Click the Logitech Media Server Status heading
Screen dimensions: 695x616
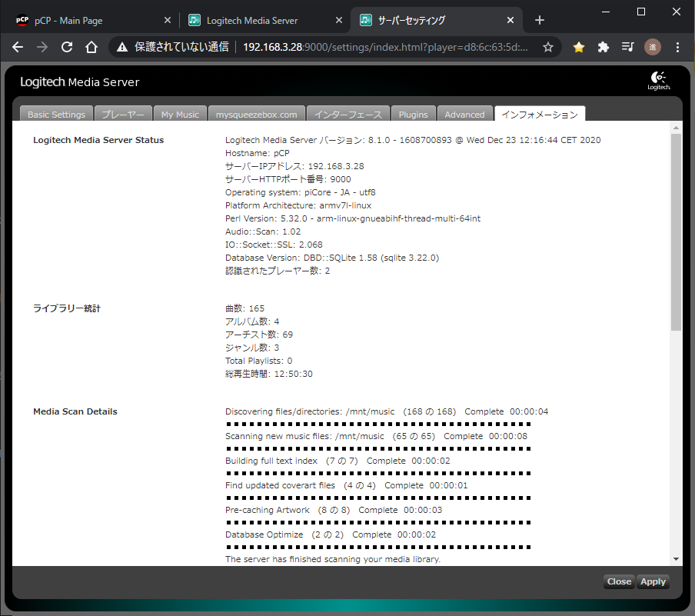98,140
